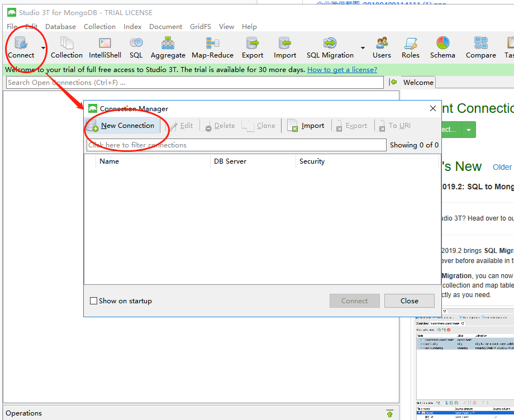
Task: Expand the green Connect button dropdown
Action: pyautogui.click(x=469, y=130)
